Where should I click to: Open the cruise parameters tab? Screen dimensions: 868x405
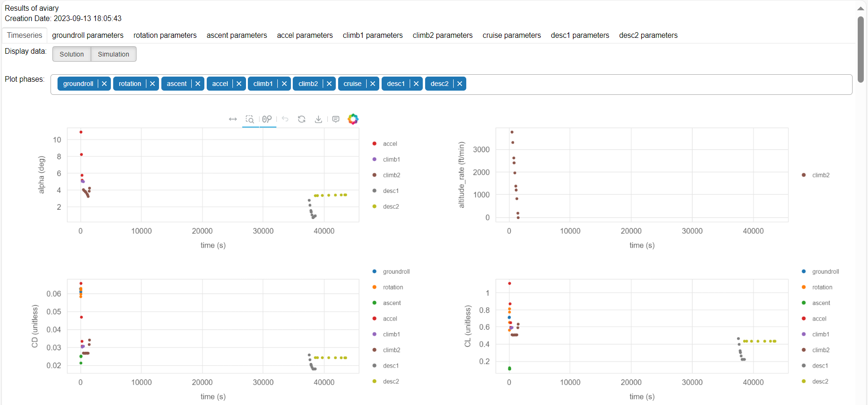512,35
